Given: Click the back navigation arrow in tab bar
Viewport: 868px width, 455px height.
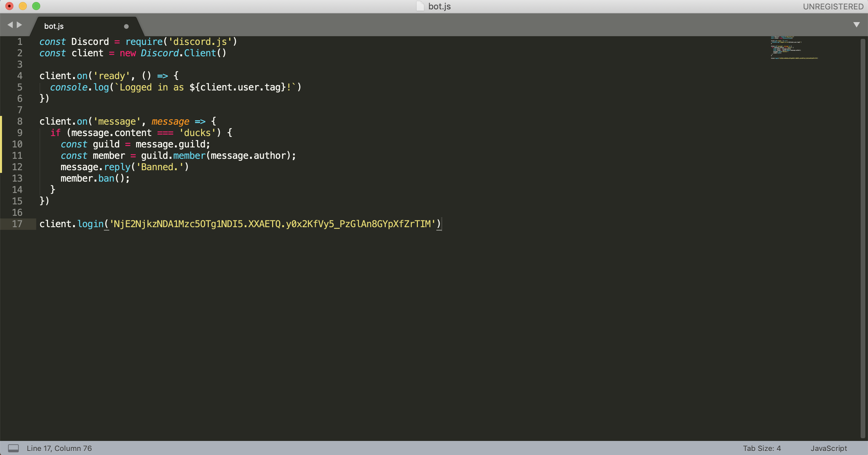Looking at the screenshot, I should coord(10,24).
